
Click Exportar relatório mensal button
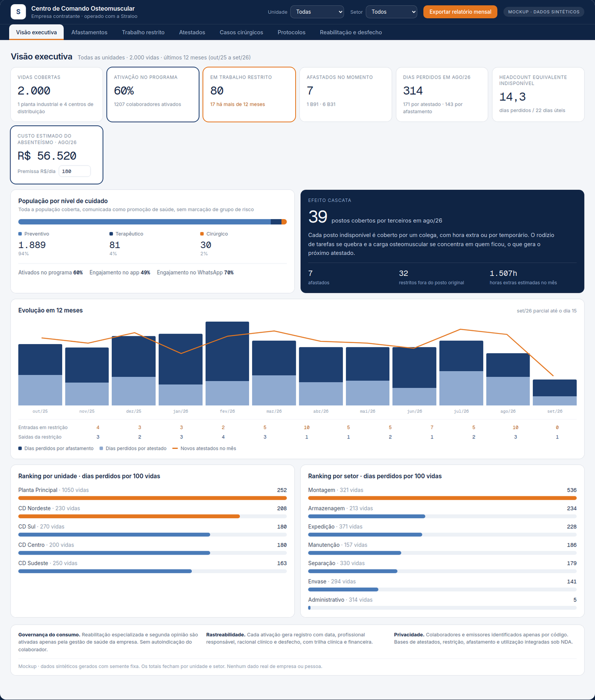pyautogui.click(x=460, y=12)
